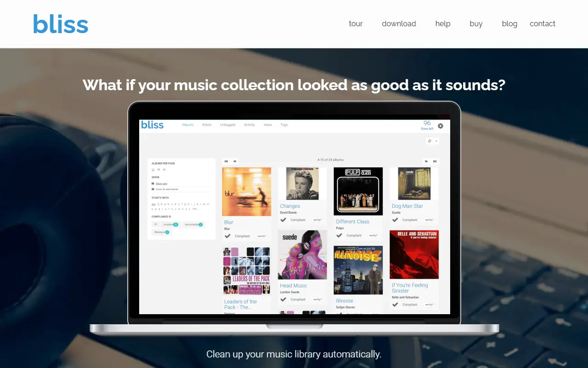
Task: Click the checkmark icon under Changes
Action: coord(283,220)
